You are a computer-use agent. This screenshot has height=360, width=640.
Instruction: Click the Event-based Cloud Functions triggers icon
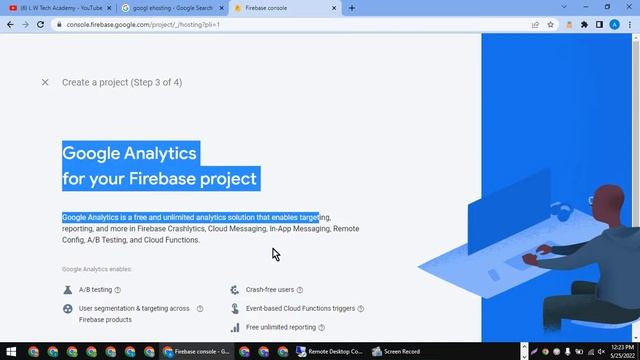[x=235, y=309]
